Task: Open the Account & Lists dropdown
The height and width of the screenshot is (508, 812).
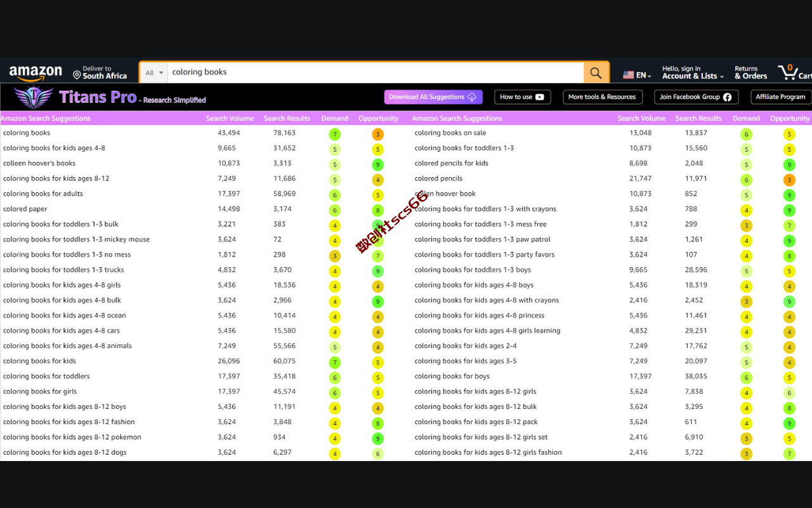Action: pos(693,72)
